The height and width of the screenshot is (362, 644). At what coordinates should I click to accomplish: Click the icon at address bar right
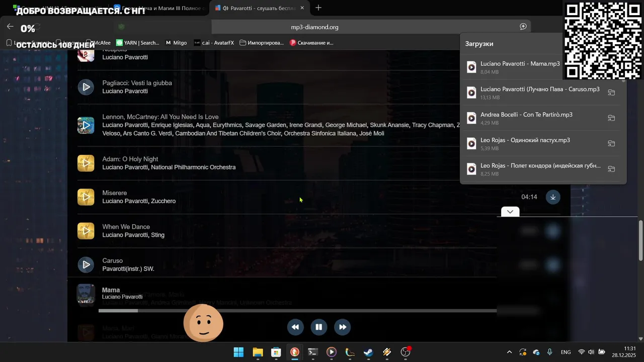(x=523, y=27)
